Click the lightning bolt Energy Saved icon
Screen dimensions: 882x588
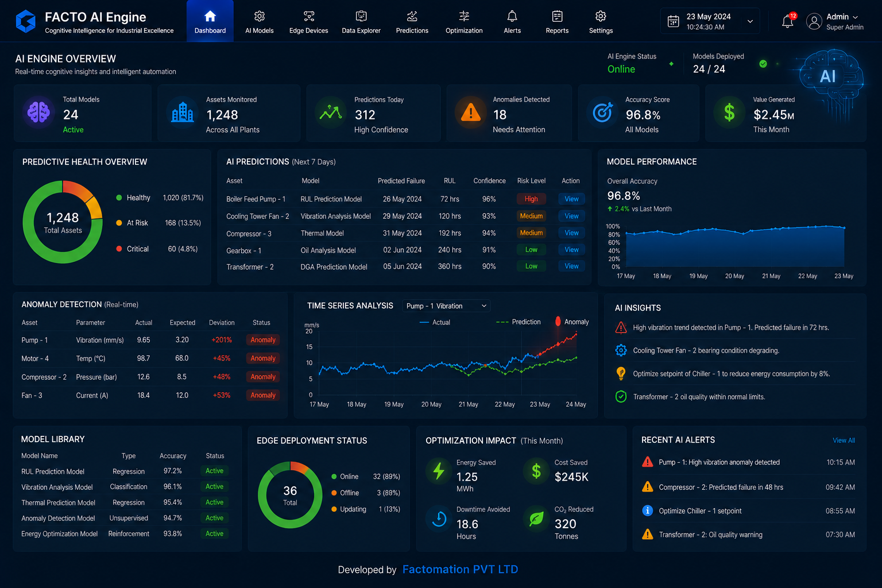(x=439, y=471)
